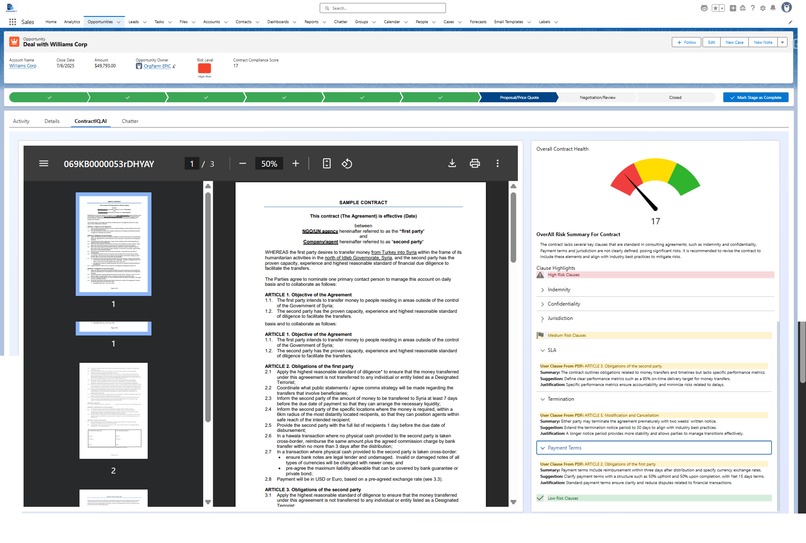
Task: Click the favorites star icon in header
Action: coord(715,8)
